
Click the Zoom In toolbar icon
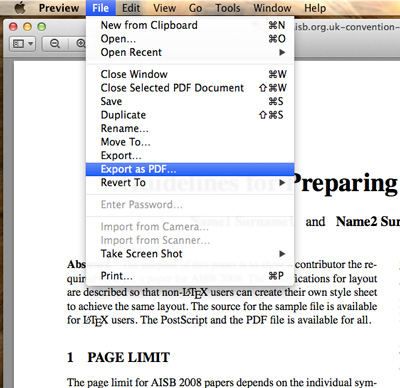pos(80,44)
